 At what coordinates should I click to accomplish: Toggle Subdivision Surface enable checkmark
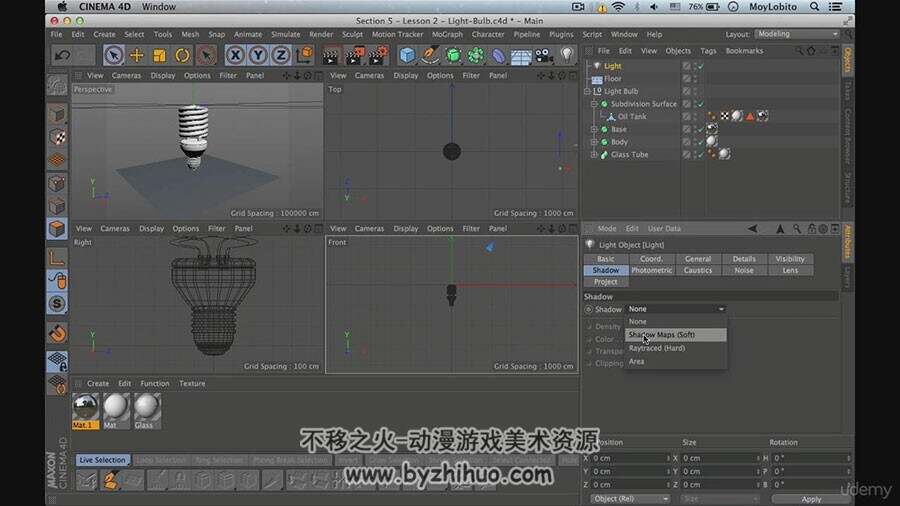[700, 104]
